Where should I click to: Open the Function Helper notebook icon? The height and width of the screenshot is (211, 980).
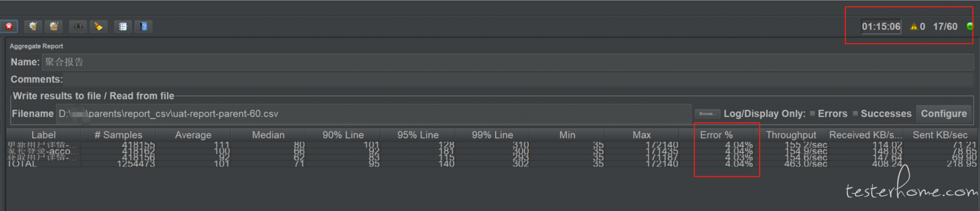pyautogui.click(x=123, y=27)
